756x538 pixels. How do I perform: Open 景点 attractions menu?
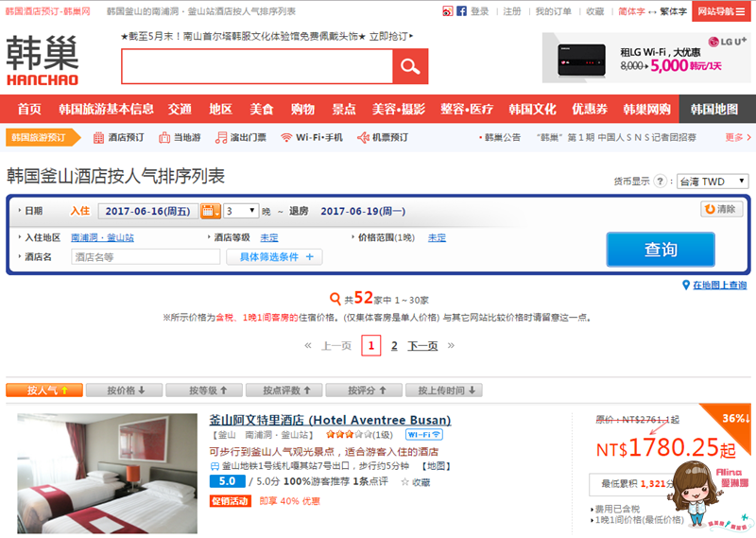344,109
